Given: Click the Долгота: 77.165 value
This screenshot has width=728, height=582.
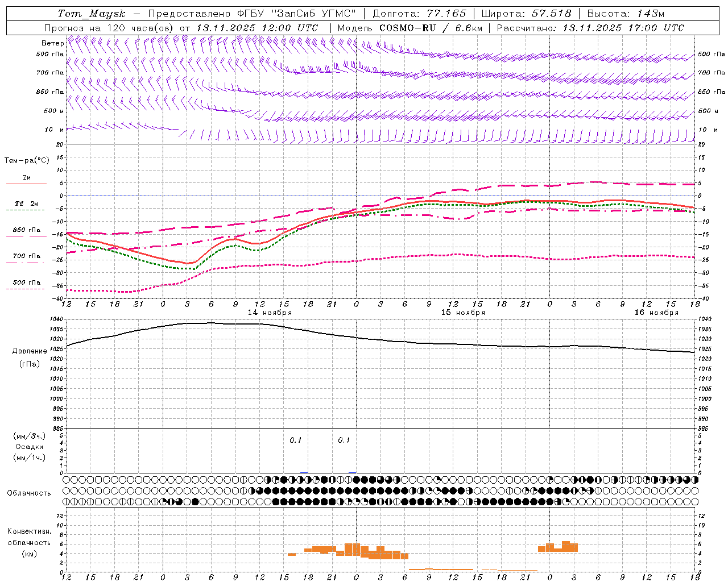Looking at the screenshot, I should point(419,14).
